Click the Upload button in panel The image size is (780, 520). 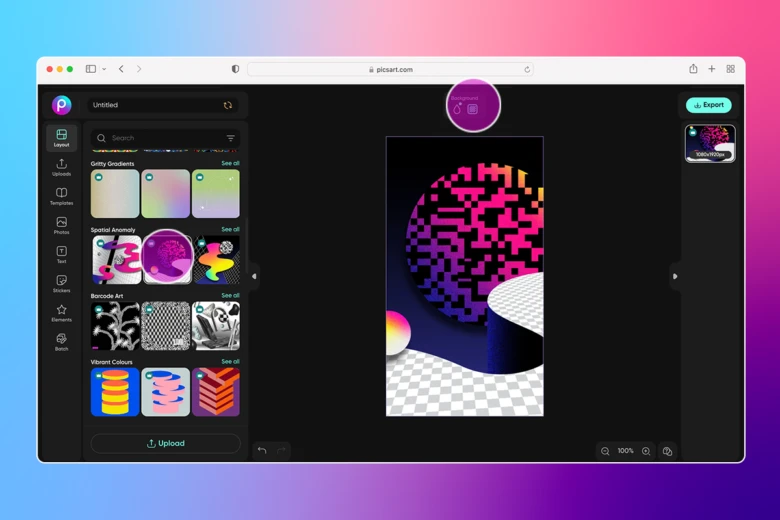[x=165, y=443]
